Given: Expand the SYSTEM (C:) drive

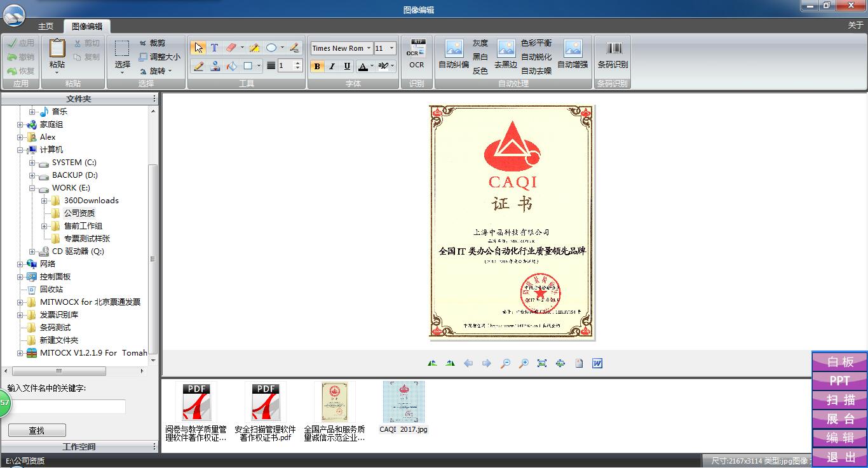Looking at the screenshot, I should [32, 163].
